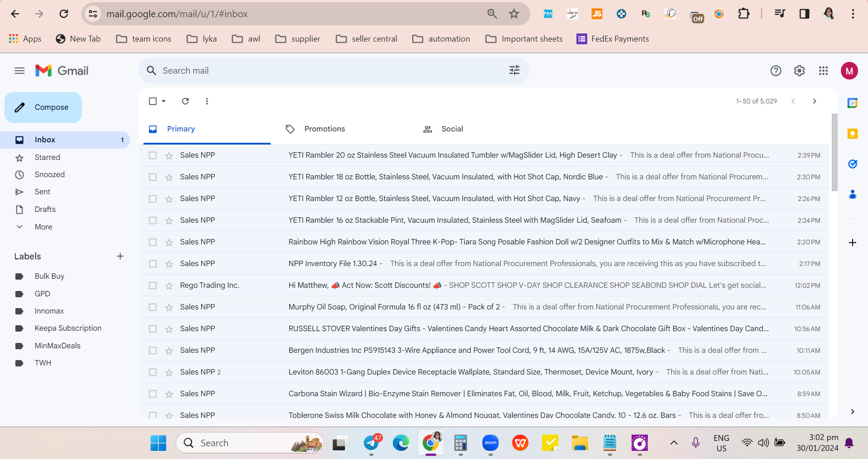Open the seller central bookmark folder
The image size is (868, 459).
tap(367, 39)
